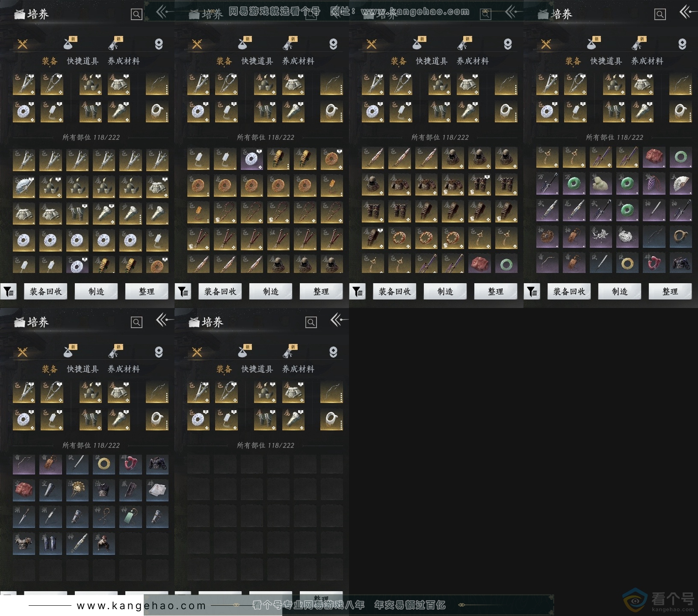Select gold ring item in bottom-left panel
The height and width of the screenshot is (616, 698).
tap(104, 464)
